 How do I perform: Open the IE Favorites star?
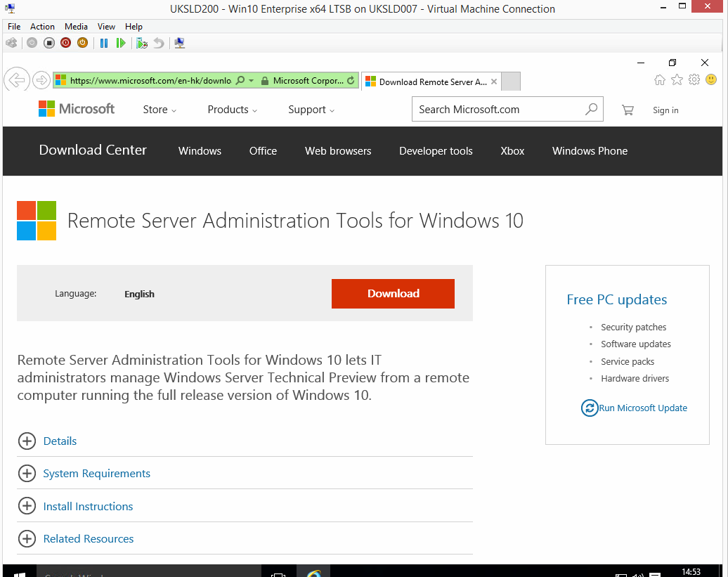[677, 80]
